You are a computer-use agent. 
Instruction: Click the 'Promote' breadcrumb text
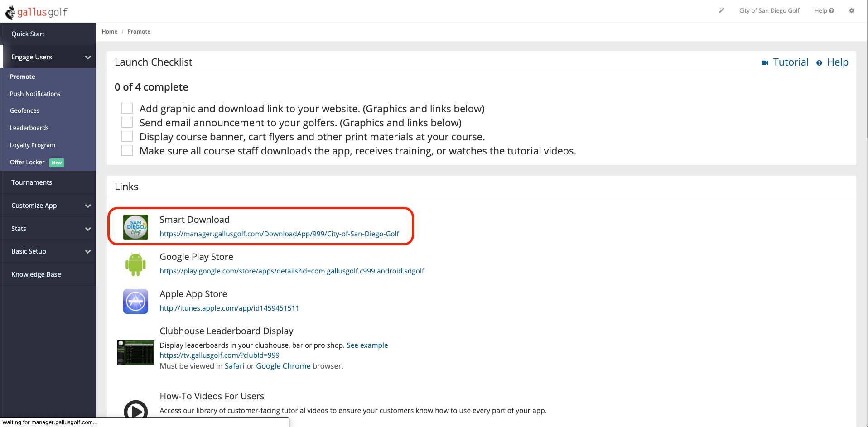pos(139,32)
